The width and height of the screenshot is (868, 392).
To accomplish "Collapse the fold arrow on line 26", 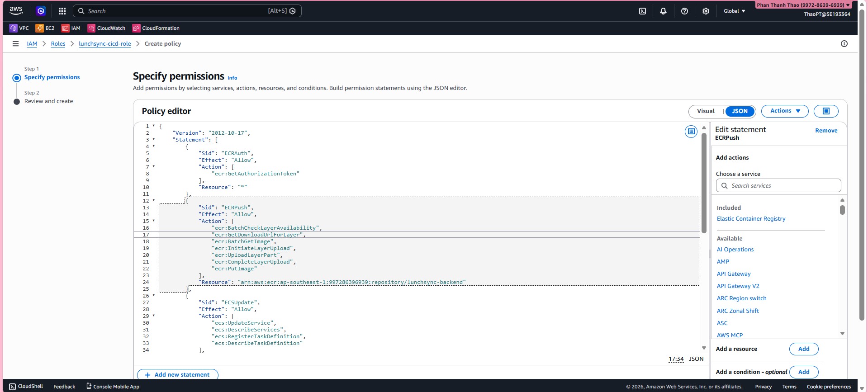I will coord(154,295).
